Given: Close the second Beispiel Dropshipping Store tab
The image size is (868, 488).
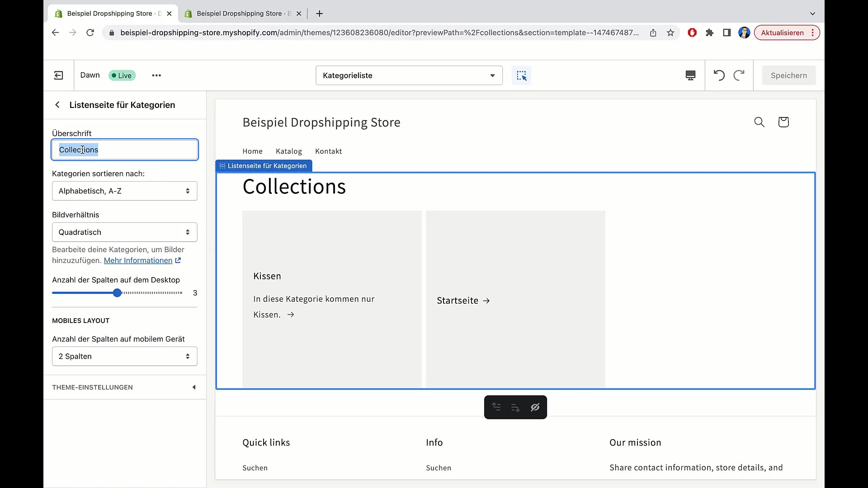Looking at the screenshot, I should pyautogui.click(x=299, y=14).
